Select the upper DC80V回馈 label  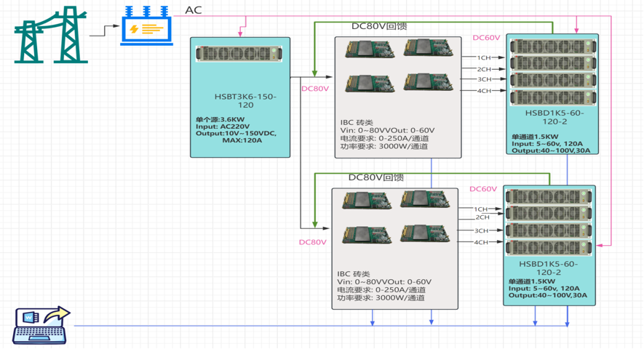(379, 26)
